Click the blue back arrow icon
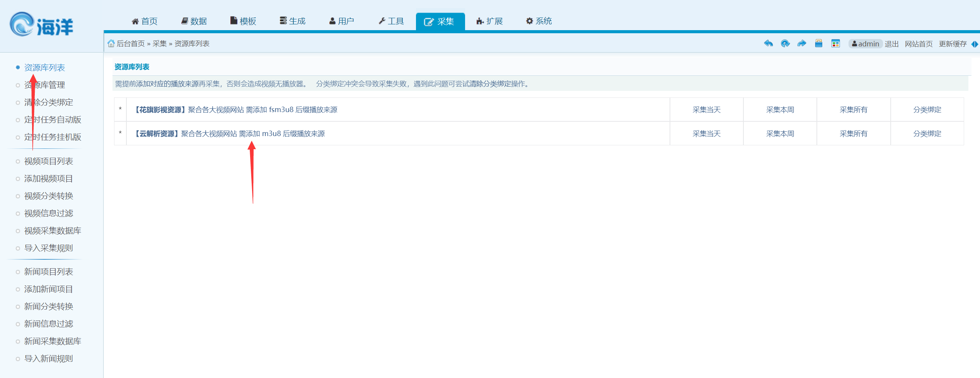This screenshot has height=378, width=980. point(768,44)
